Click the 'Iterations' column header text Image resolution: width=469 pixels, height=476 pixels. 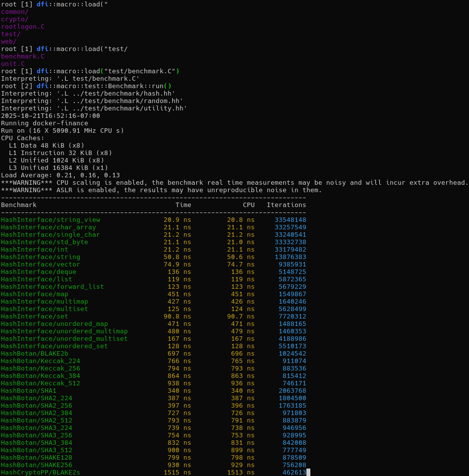tap(286, 205)
